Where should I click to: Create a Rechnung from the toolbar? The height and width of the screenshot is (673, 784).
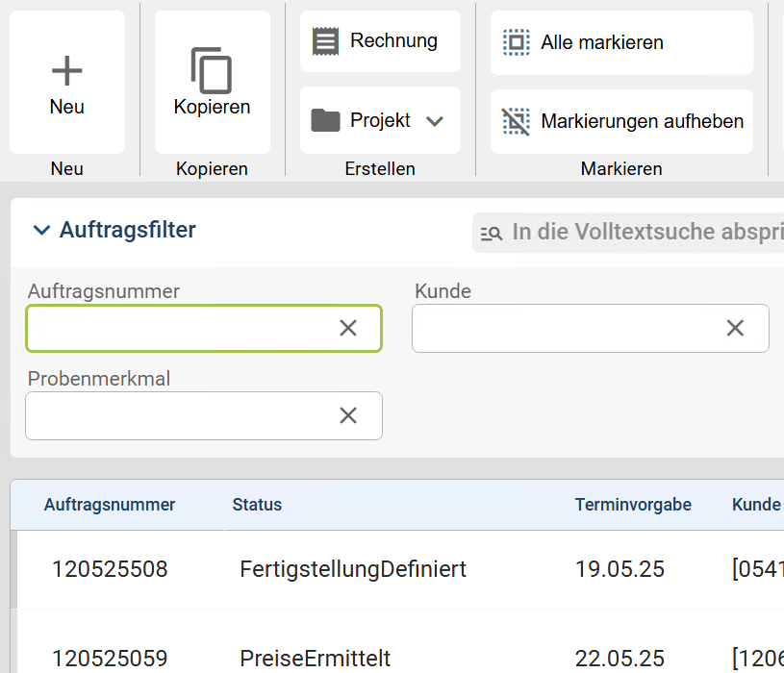380,41
